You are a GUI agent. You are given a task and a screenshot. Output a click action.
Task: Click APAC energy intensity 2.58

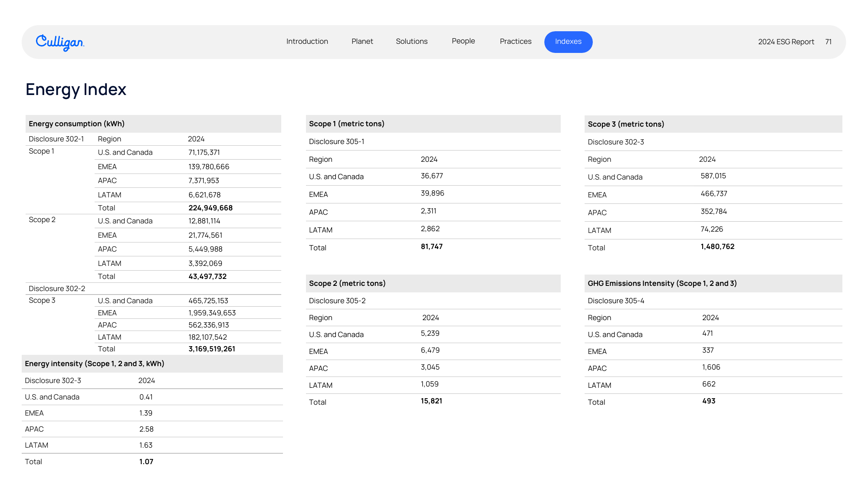[146, 429]
